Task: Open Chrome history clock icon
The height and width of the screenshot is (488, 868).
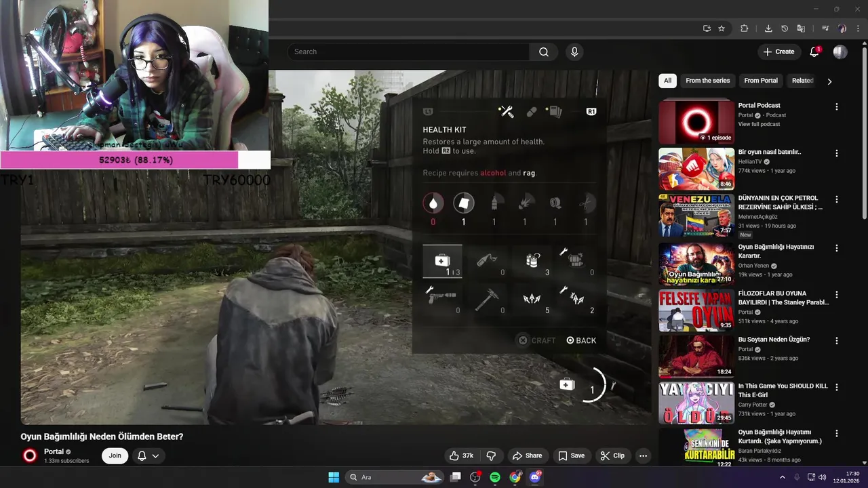Action: pyautogui.click(x=785, y=28)
